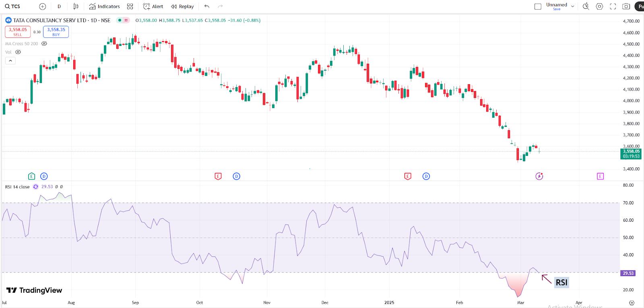Click the 3,558.05 SELL button
The image size is (644, 308).
click(x=18, y=32)
